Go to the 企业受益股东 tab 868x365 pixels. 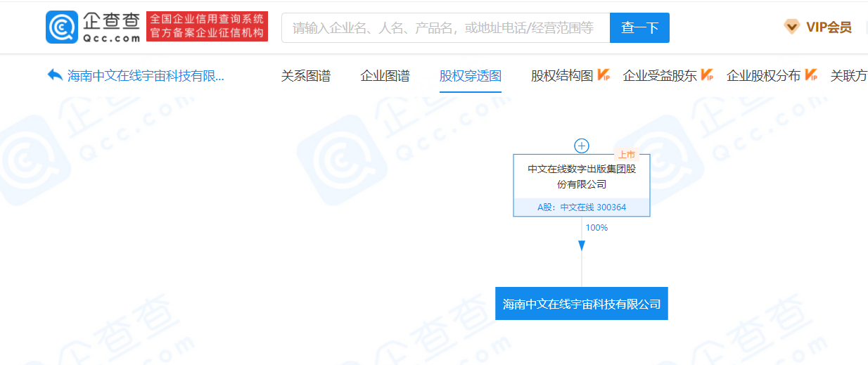(x=660, y=76)
